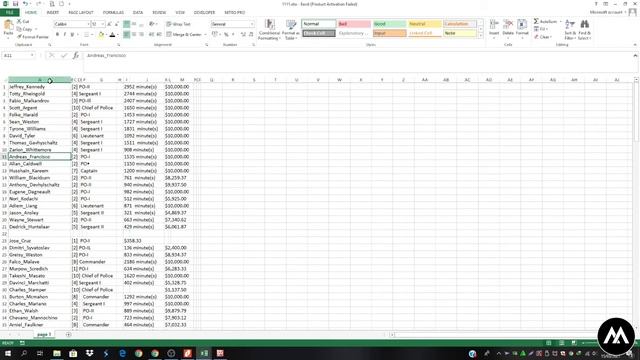This screenshot has height=360, width=640.
Task: Apply the Bad cell style
Action: click(x=354, y=24)
